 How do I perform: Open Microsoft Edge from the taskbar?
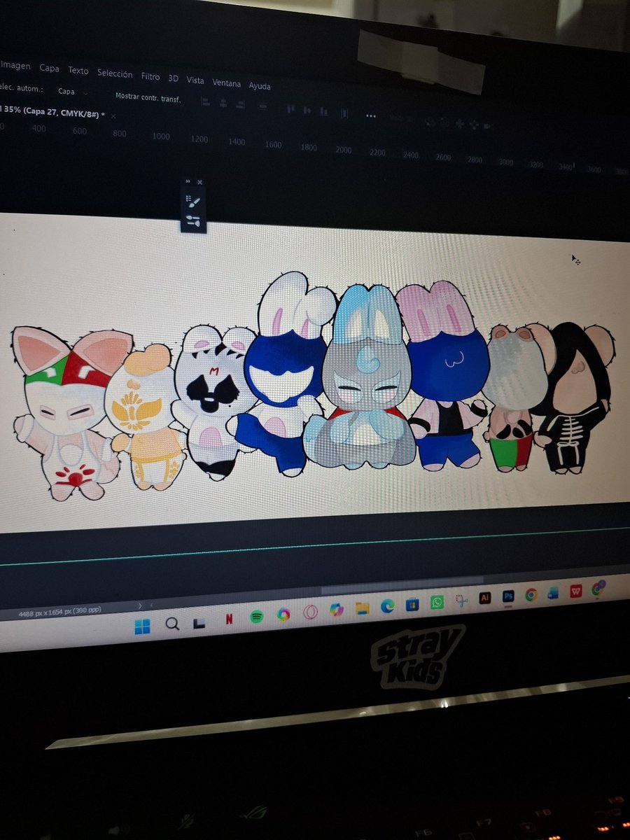click(x=387, y=606)
